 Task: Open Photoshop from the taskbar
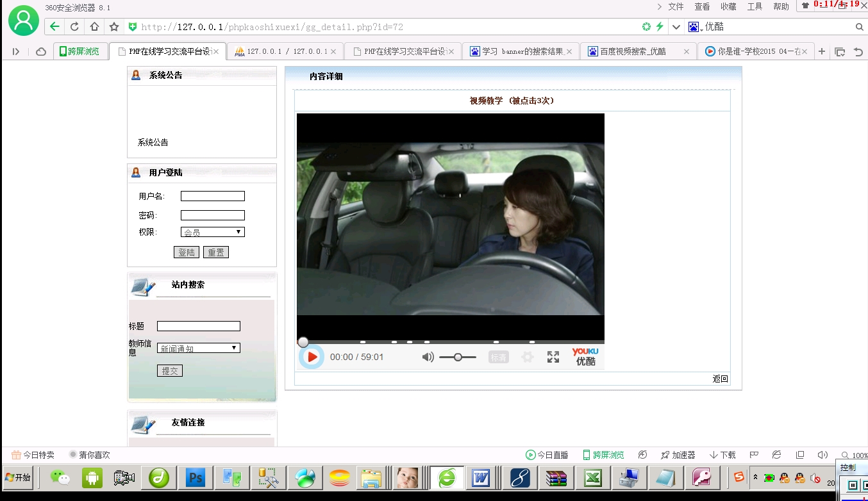click(x=194, y=478)
